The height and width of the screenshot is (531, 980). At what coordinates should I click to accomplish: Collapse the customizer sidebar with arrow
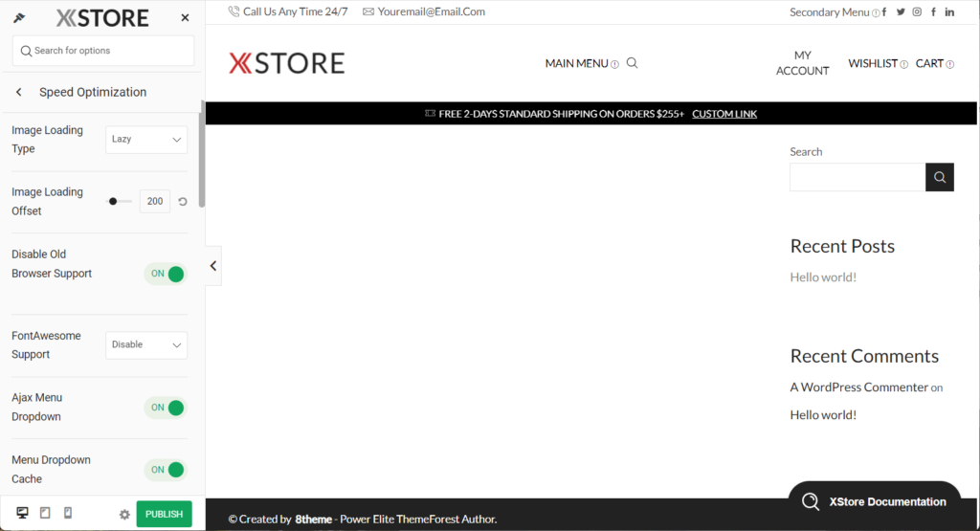[213, 266]
